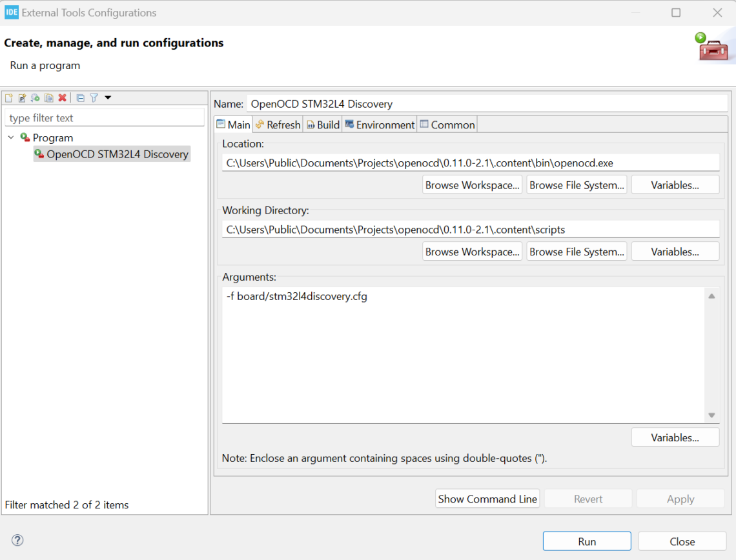This screenshot has width=736, height=560.
Task: Open the Environment tab
Action: pos(380,125)
